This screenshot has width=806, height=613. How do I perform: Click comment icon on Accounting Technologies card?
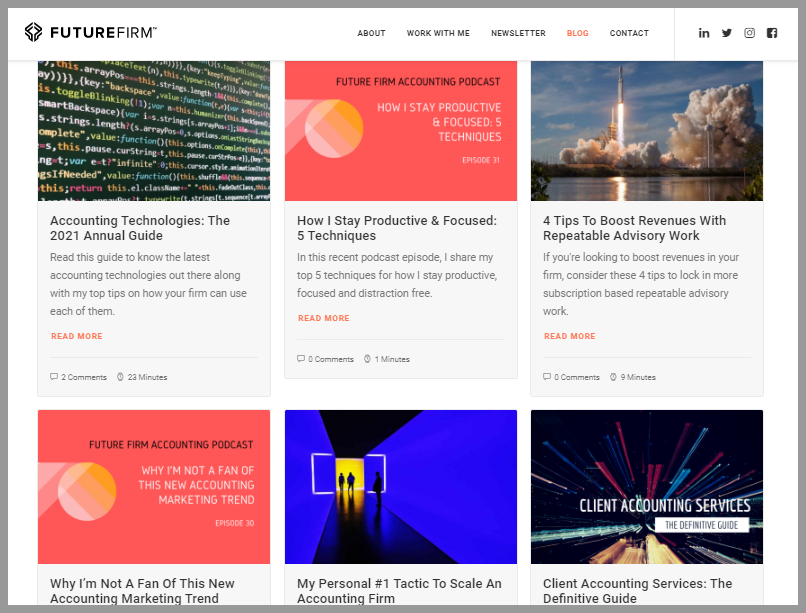(x=54, y=377)
